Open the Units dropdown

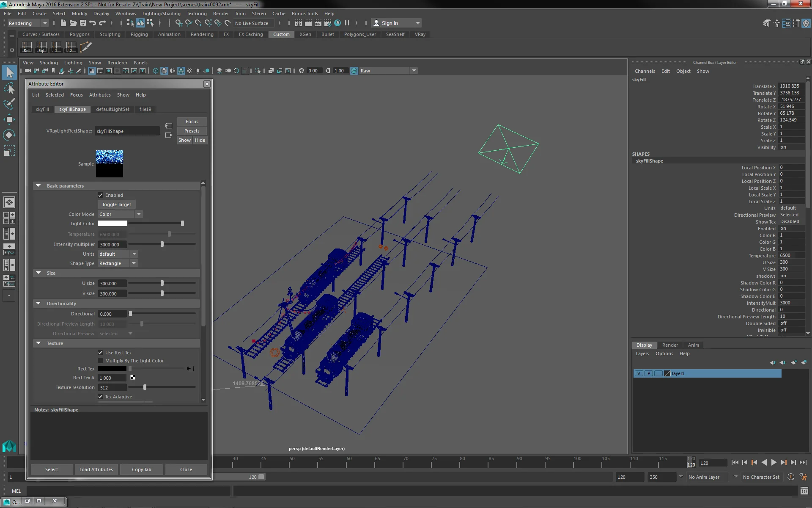click(x=118, y=254)
